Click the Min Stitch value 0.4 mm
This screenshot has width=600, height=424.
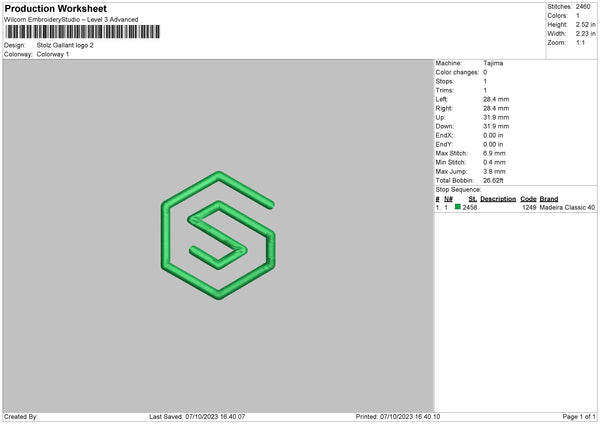[x=494, y=162]
